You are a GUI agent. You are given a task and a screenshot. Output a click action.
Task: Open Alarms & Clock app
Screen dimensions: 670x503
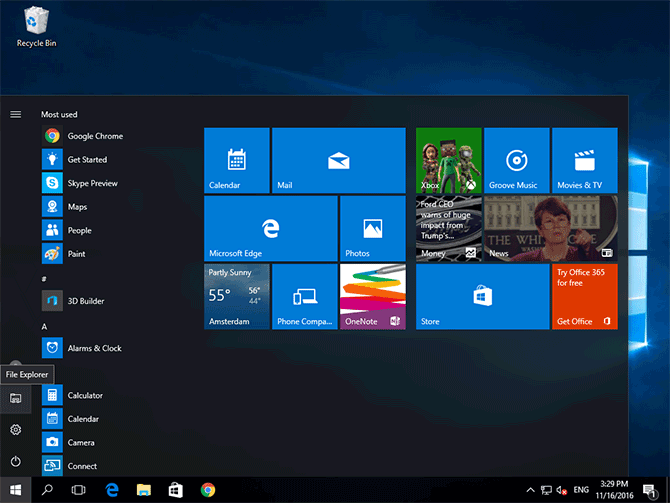(x=82, y=348)
